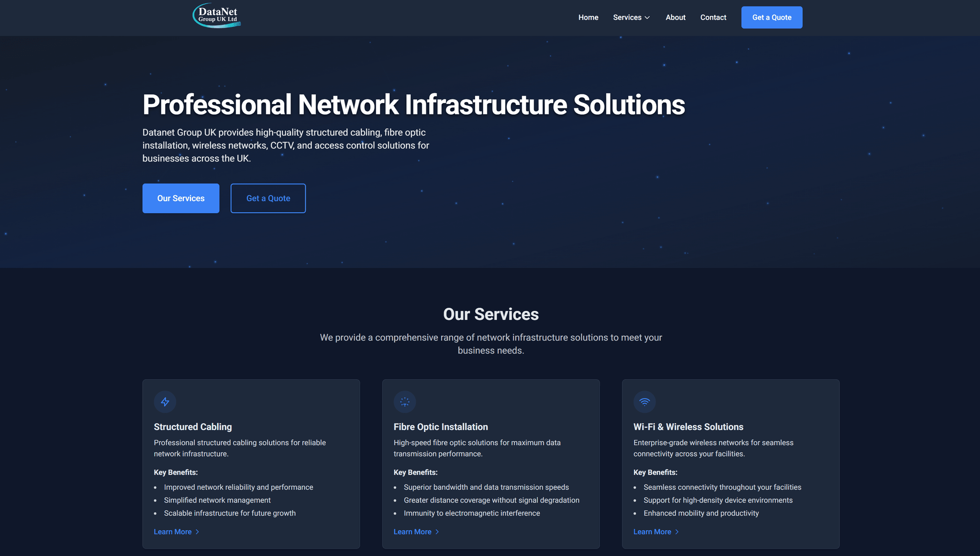Image resolution: width=980 pixels, height=556 pixels.
Task: Go to the Home nav item
Action: [588, 17]
